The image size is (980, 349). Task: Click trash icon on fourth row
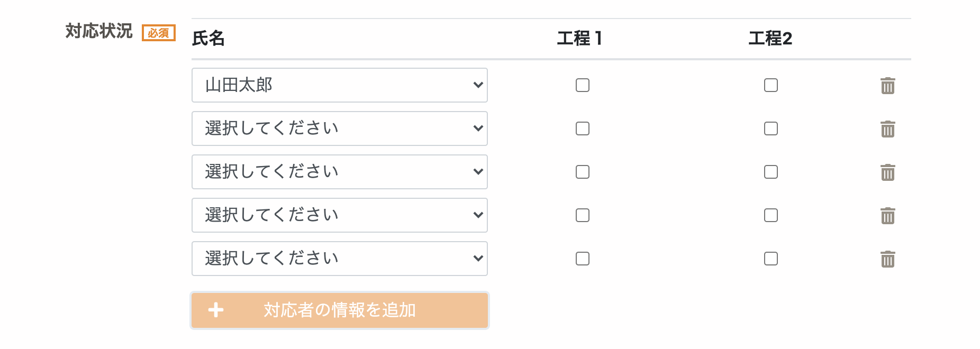click(x=887, y=216)
